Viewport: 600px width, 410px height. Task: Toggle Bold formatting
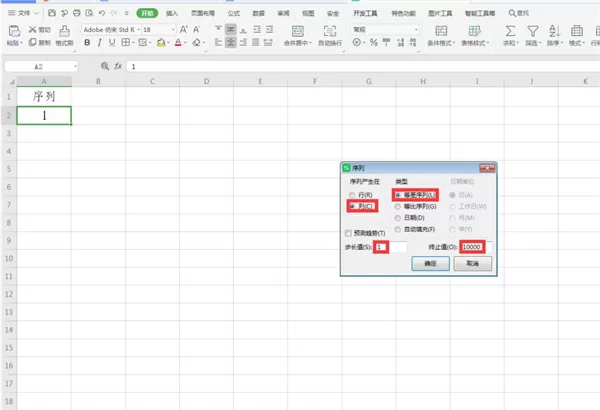click(x=87, y=42)
